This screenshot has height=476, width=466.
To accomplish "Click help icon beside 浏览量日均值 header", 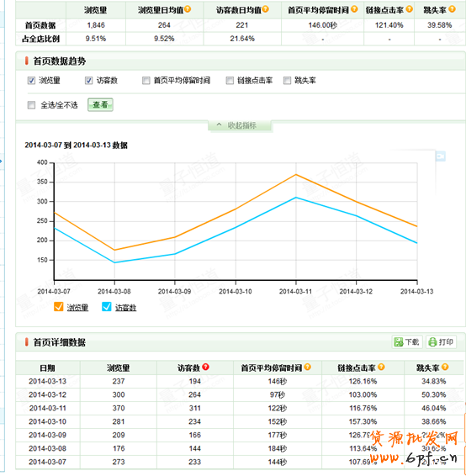I will 188,9.
